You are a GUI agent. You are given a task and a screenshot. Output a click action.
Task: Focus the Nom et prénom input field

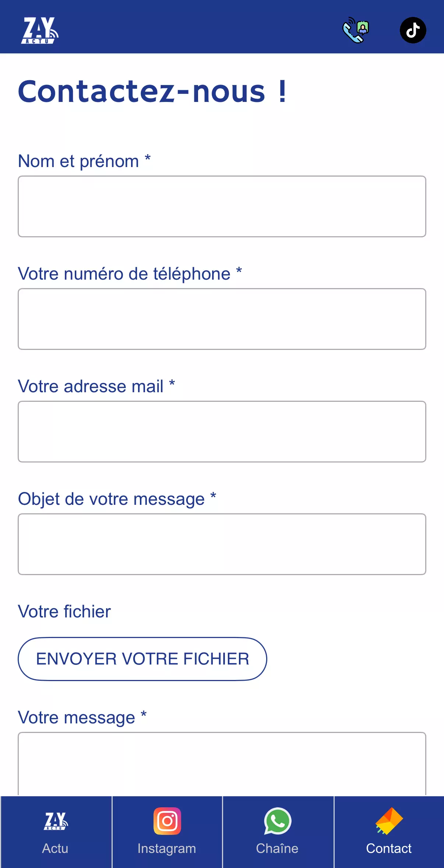pos(222,206)
